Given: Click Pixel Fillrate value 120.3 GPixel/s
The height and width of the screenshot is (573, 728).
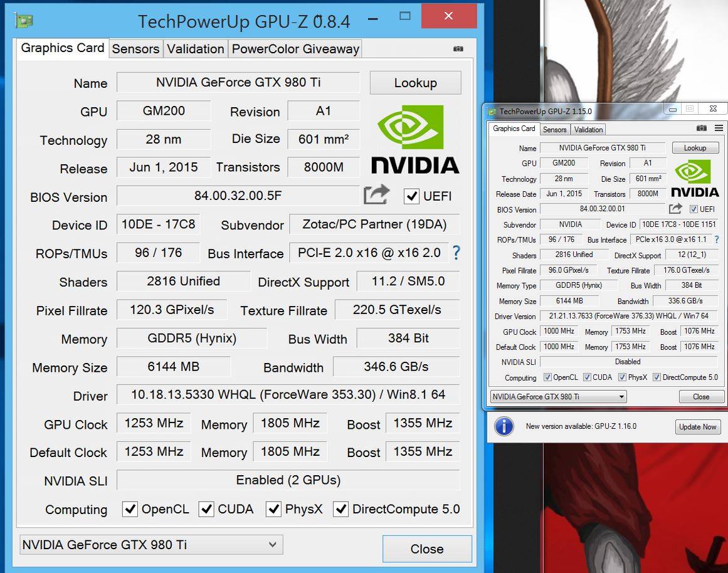Looking at the screenshot, I should (172, 310).
